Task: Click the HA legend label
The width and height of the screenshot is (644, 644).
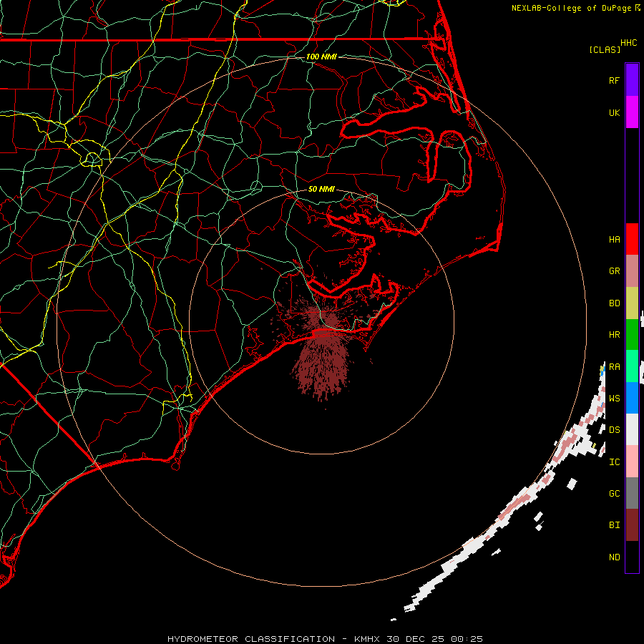Action: point(614,240)
